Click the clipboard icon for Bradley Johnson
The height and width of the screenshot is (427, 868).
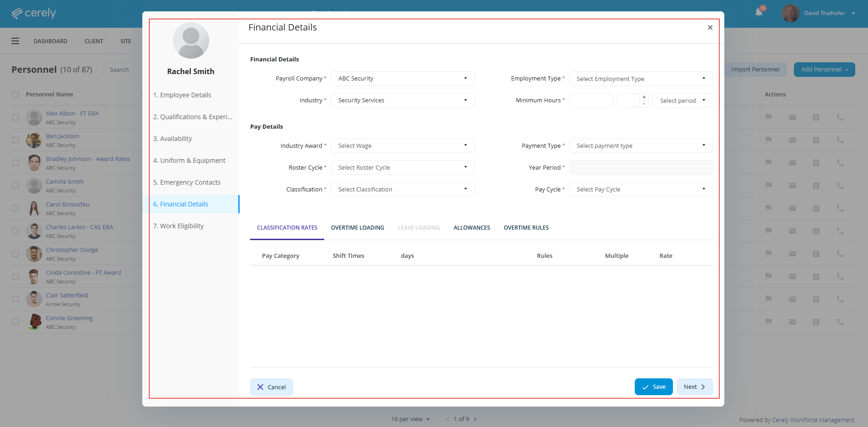pyautogui.click(x=816, y=163)
